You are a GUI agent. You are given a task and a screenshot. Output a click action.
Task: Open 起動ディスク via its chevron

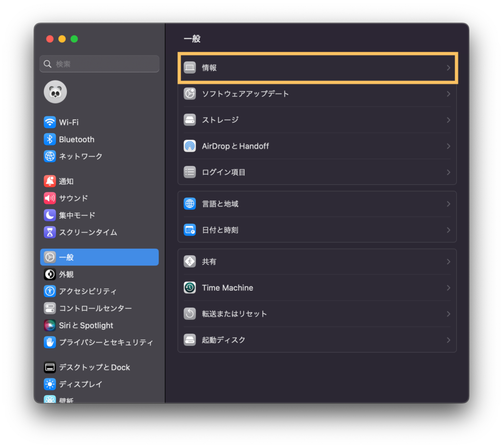point(448,340)
